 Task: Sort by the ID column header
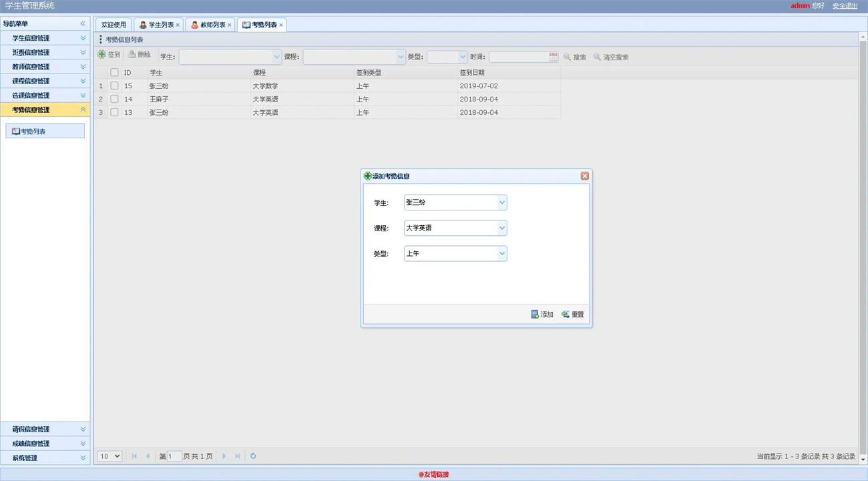click(134, 72)
